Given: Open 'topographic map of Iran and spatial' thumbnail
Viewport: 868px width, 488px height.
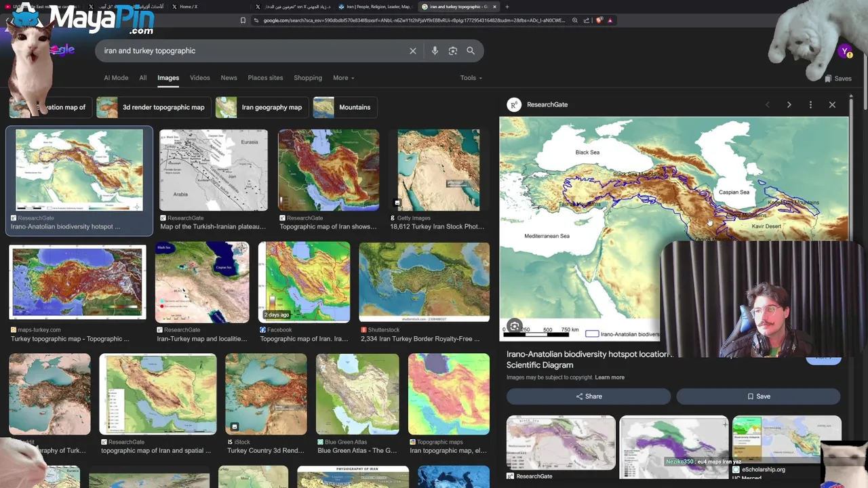Looking at the screenshot, I should [x=158, y=394].
